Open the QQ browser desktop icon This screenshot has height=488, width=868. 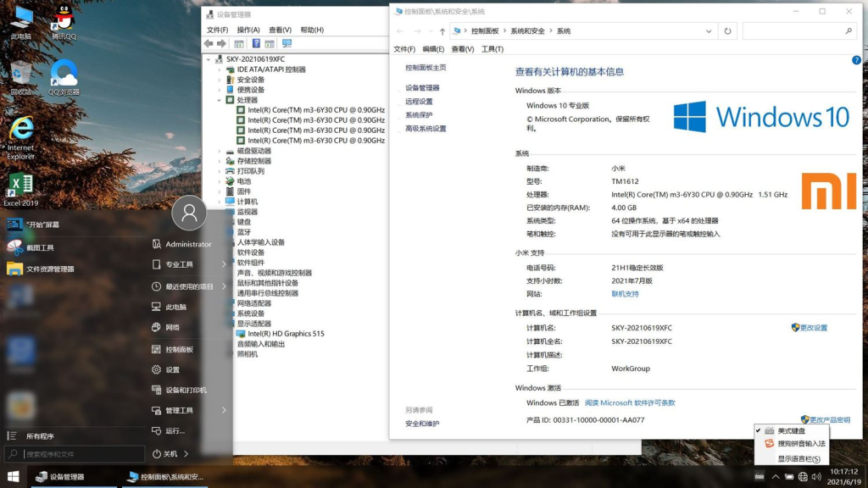(x=64, y=77)
